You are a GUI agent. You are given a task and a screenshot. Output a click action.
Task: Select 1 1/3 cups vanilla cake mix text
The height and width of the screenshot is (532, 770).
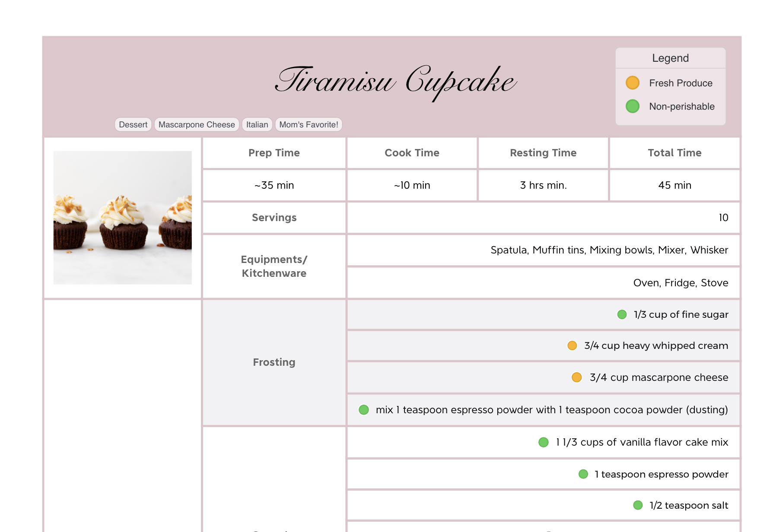[642, 442]
